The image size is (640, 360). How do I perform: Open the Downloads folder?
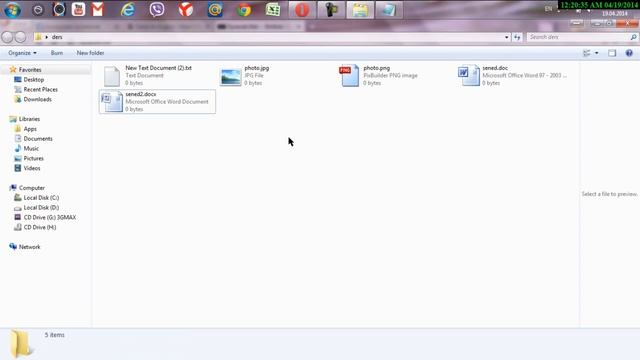coord(38,99)
